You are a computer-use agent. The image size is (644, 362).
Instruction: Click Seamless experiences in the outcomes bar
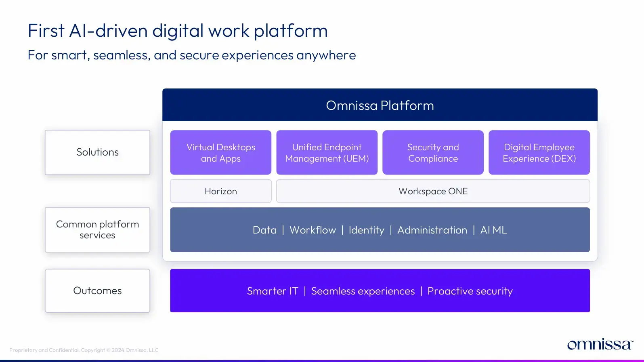pos(363,291)
